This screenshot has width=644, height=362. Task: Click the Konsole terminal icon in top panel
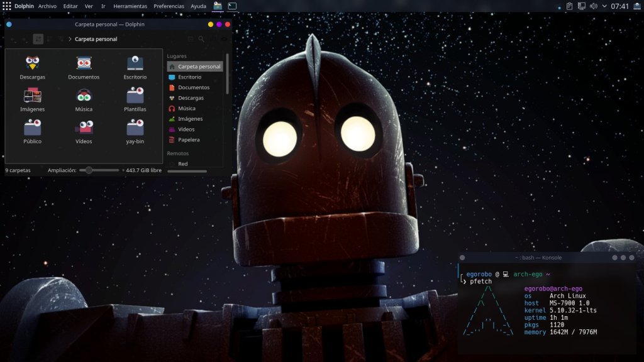(x=232, y=6)
